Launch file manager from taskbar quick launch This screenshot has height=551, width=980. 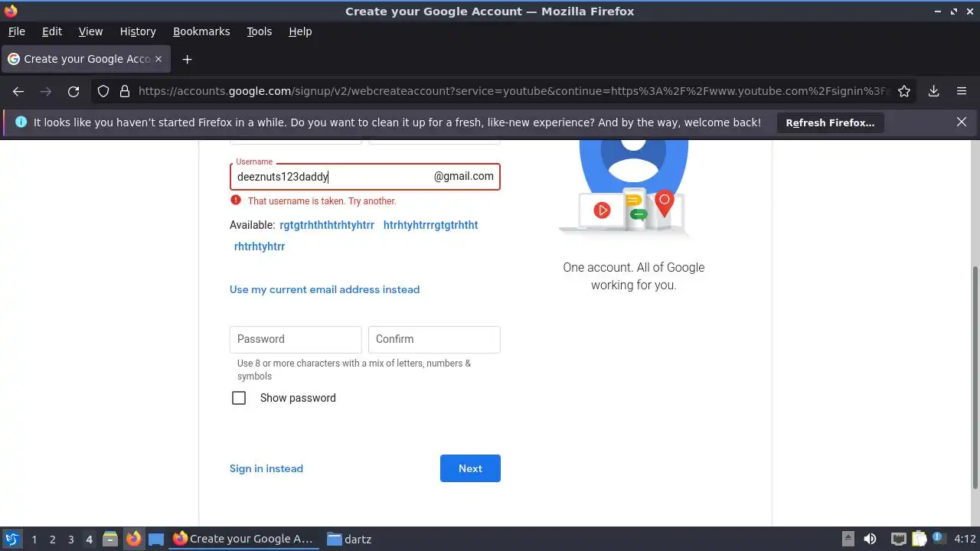point(110,539)
